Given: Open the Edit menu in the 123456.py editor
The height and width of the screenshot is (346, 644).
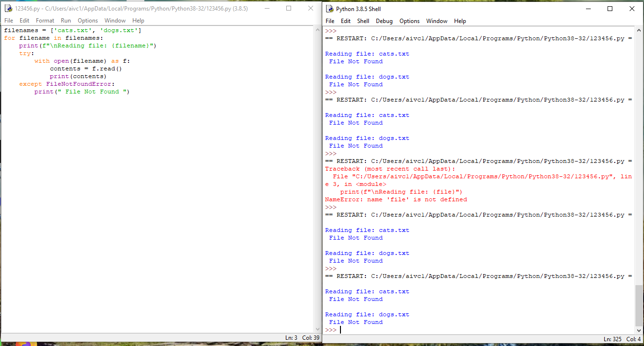Looking at the screenshot, I should tap(24, 21).
